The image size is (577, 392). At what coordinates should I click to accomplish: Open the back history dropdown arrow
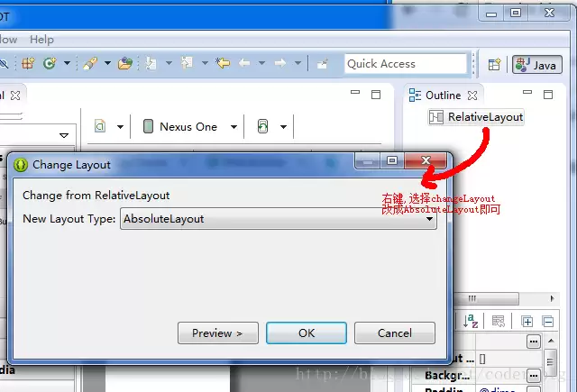(262, 63)
